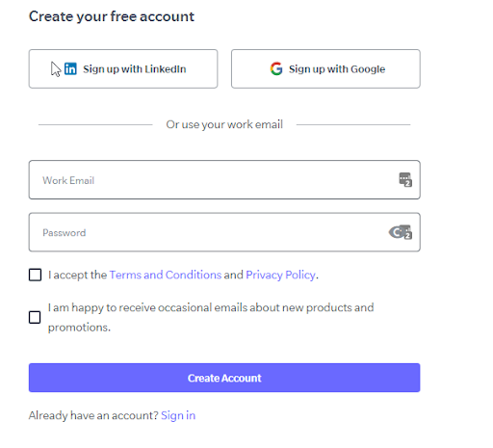The image size is (493, 448).
Task: Click the Google G logo icon
Action: click(x=276, y=68)
